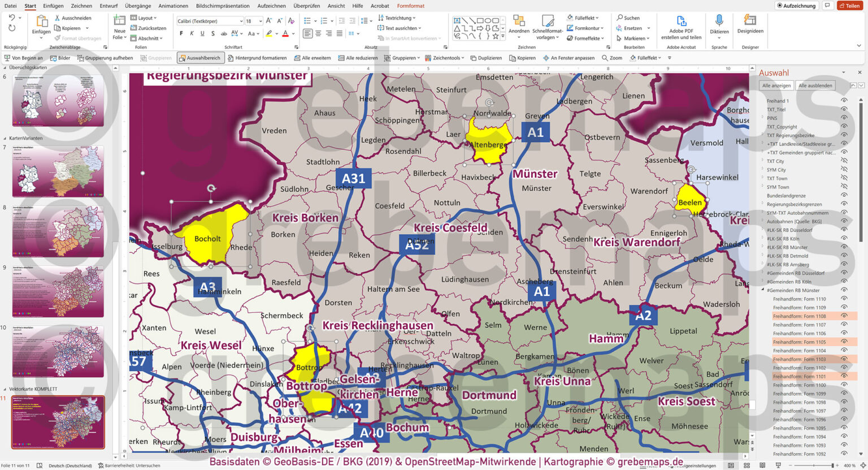Screen dimensions: 868x470
Task: Hide the Bundeslandgrenze layer
Action: click(x=844, y=196)
